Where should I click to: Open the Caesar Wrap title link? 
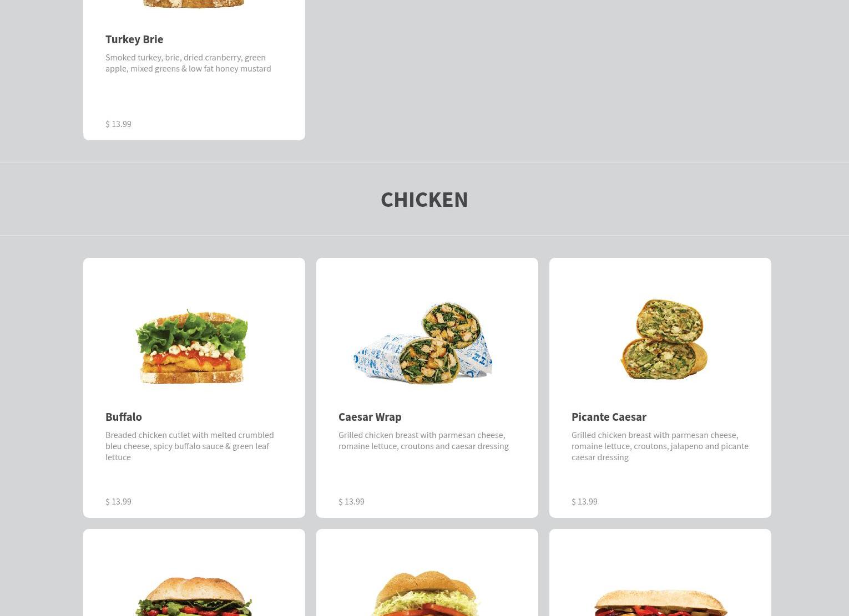pos(370,416)
